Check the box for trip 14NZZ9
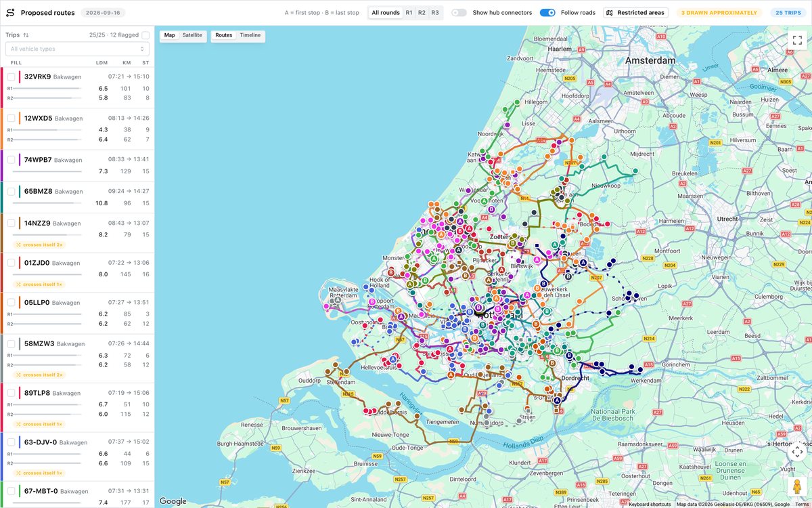The height and width of the screenshot is (508, 812). [x=11, y=224]
